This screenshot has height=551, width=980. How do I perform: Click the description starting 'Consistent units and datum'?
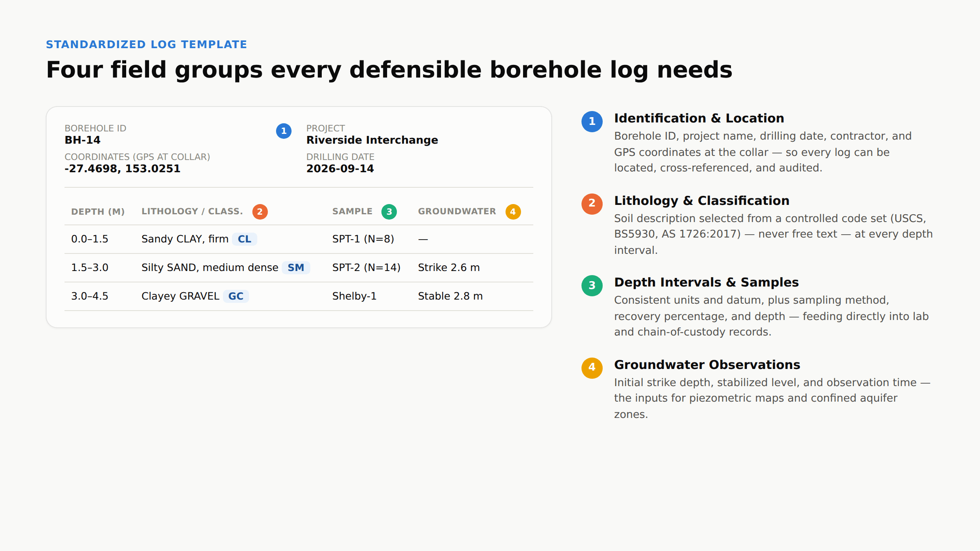[771, 316]
